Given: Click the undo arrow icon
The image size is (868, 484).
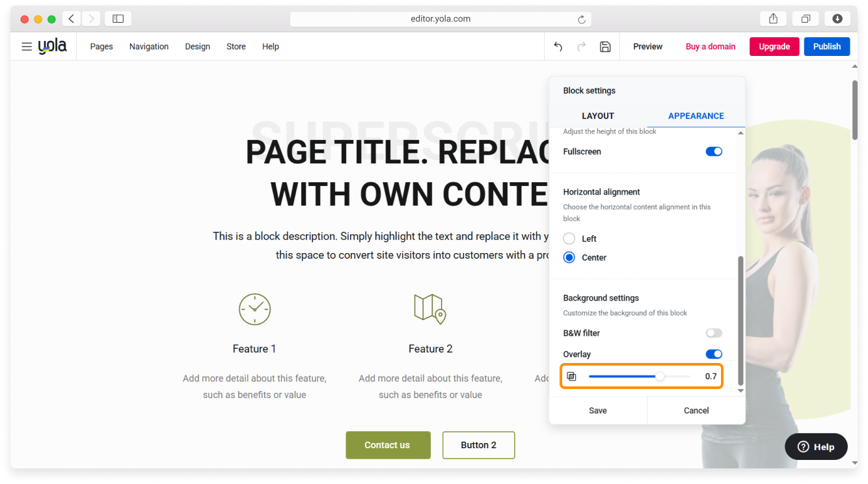Looking at the screenshot, I should [558, 47].
